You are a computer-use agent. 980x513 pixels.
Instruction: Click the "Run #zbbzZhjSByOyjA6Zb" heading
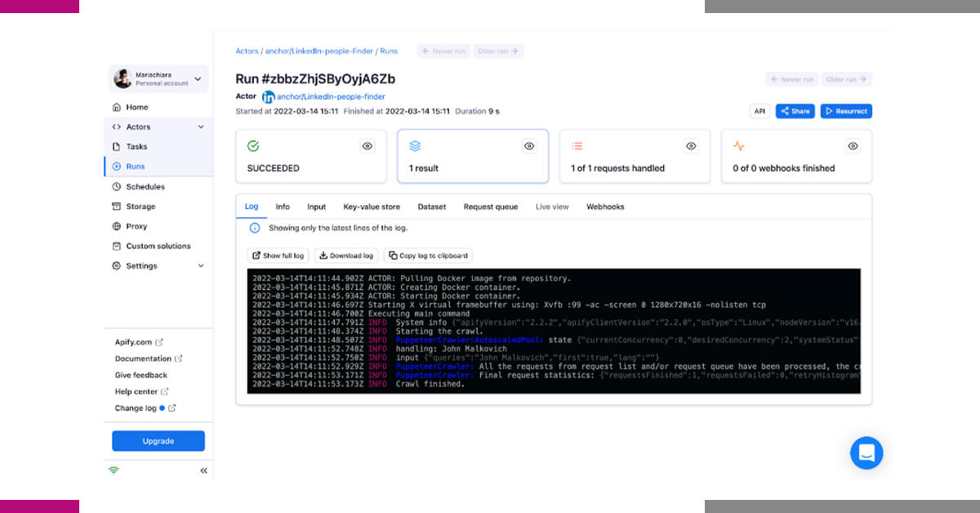point(315,79)
